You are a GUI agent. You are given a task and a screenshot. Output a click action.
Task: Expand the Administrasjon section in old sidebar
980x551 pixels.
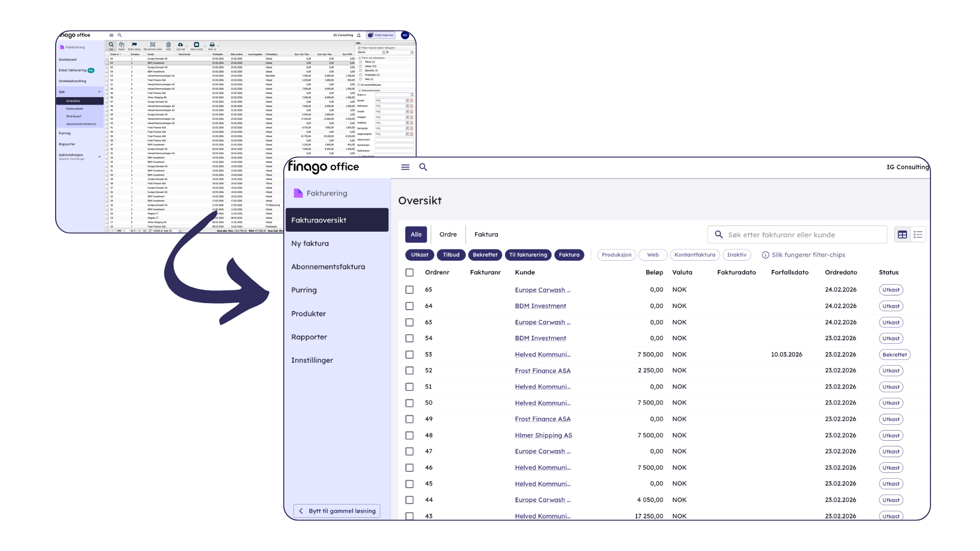click(x=99, y=157)
